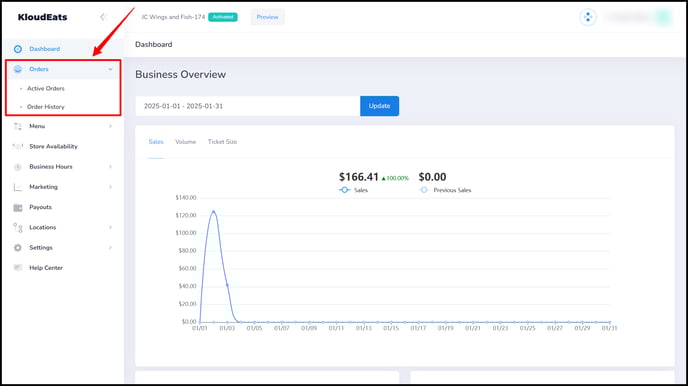Click the Settings gear icon

[18, 248]
